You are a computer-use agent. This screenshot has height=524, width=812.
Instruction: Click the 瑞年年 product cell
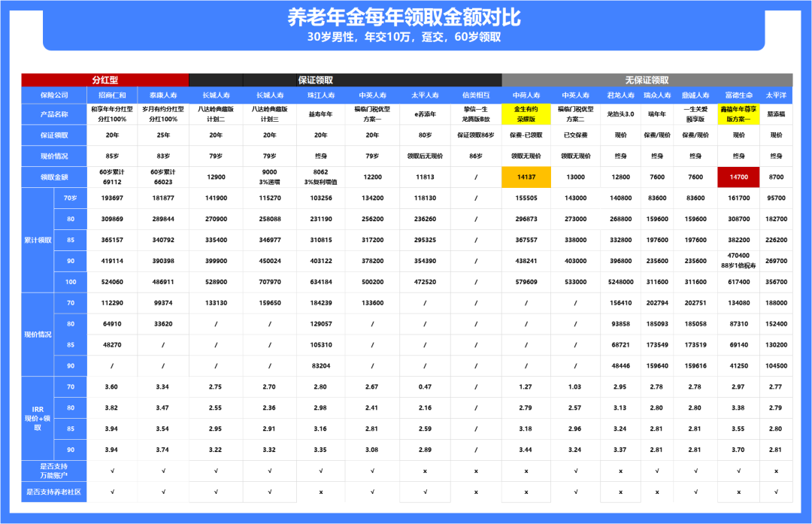click(x=657, y=114)
